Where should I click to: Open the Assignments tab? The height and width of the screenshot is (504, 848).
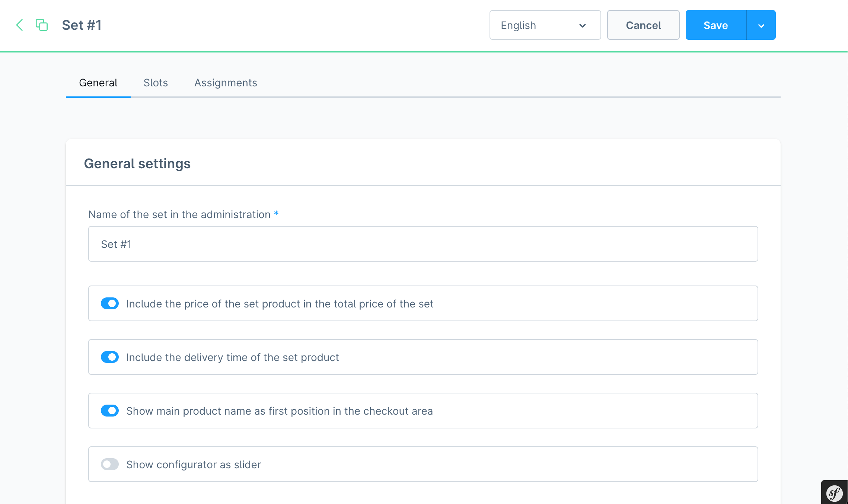(226, 83)
